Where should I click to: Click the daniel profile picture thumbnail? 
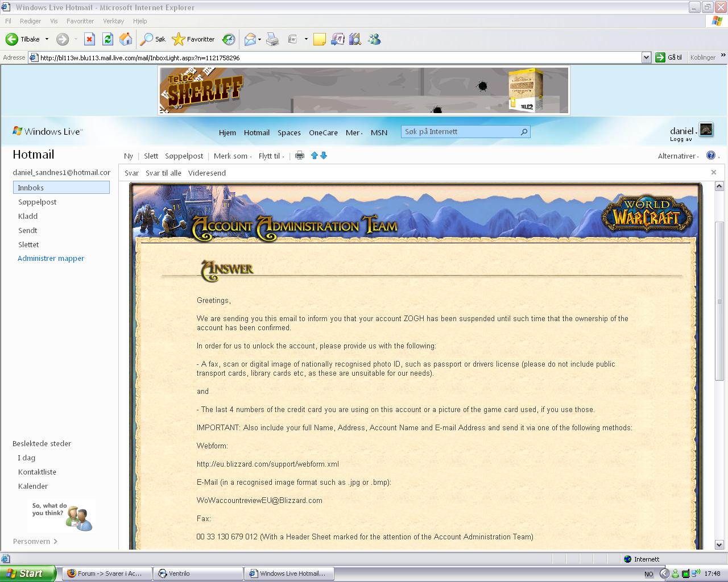706,130
